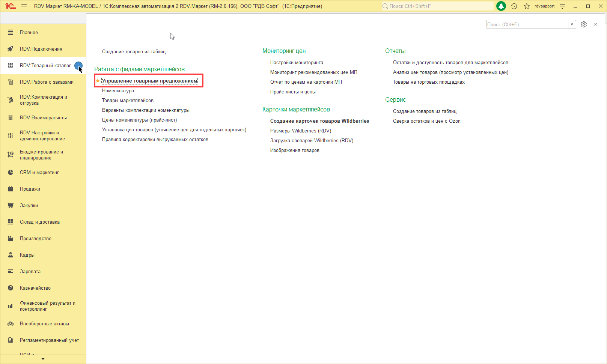The image size is (607, 364).
Task: Click the functions menu search field
Action: 527,24
